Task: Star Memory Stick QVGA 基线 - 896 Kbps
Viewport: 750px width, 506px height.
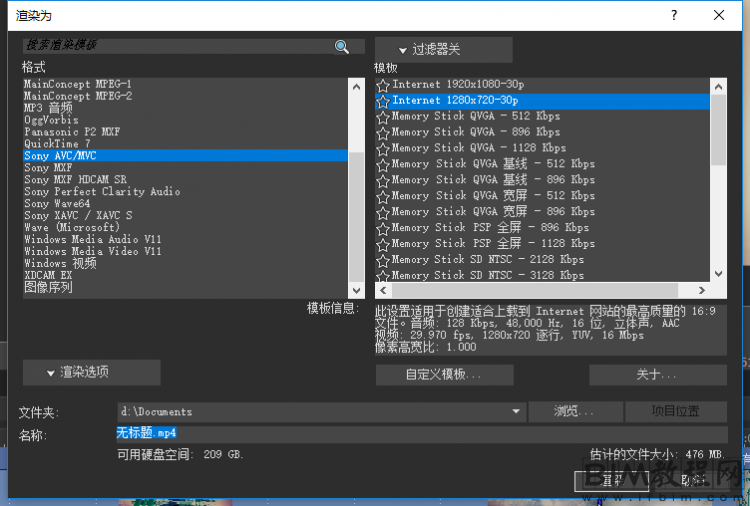Action: click(x=383, y=181)
